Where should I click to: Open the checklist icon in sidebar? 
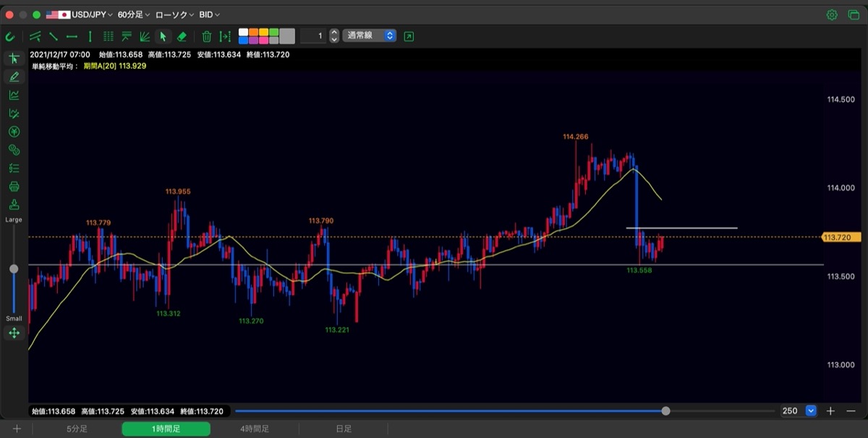pyautogui.click(x=14, y=168)
